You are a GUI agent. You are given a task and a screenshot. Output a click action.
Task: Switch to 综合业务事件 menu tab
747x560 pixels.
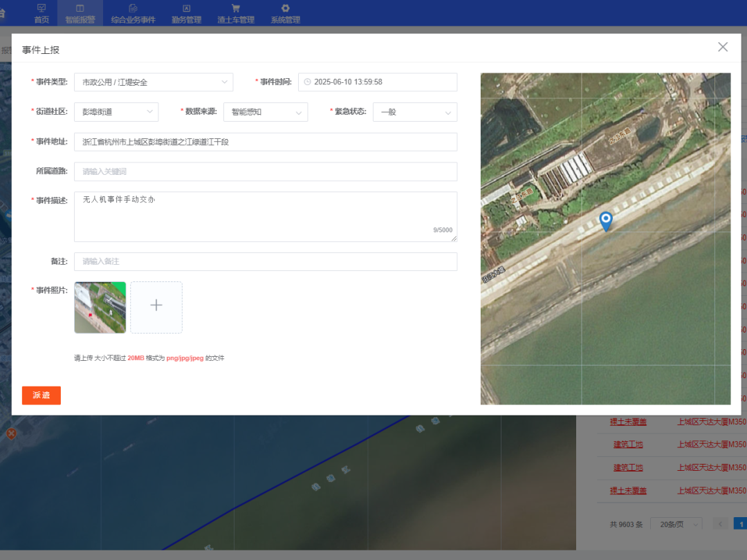(133, 14)
